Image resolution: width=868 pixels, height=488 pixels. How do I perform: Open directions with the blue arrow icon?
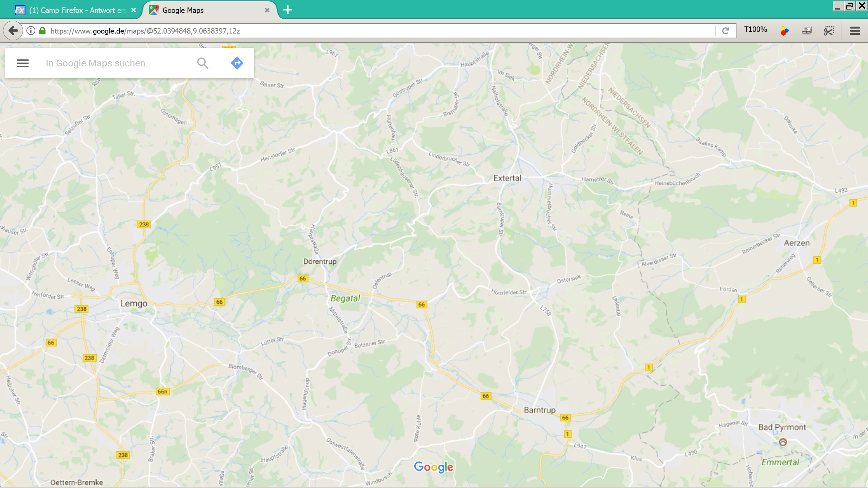[x=237, y=63]
